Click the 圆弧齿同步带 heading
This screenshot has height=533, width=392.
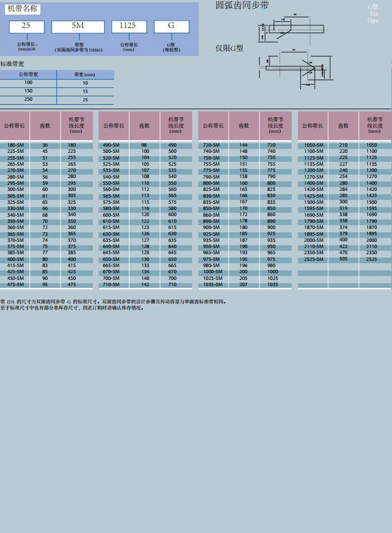coord(242,6)
